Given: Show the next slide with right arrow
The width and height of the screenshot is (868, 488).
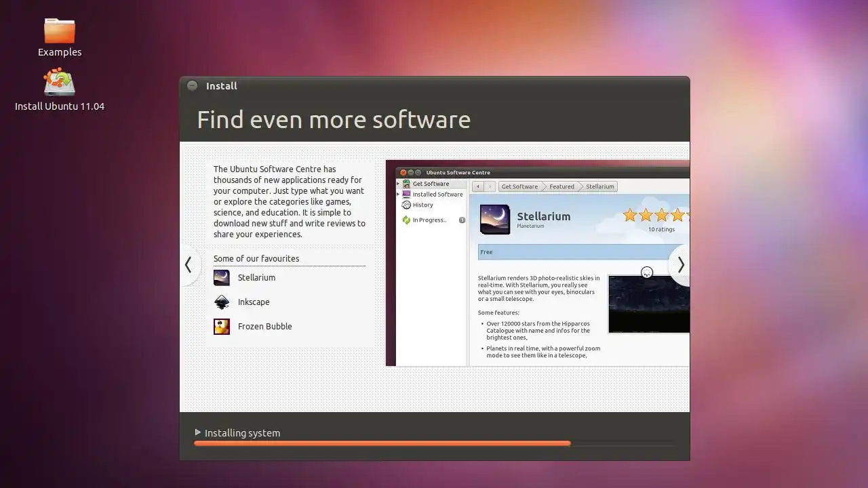Looking at the screenshot, I should [680, 265].
